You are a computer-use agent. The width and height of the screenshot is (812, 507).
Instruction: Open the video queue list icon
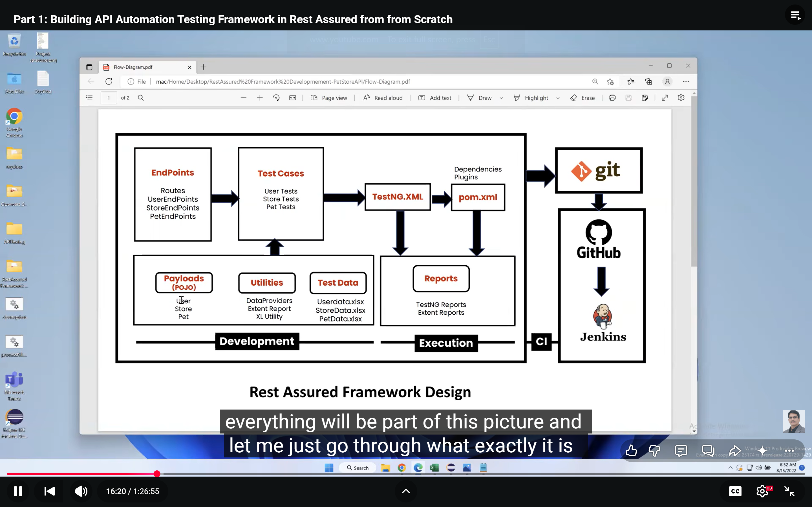795,15
